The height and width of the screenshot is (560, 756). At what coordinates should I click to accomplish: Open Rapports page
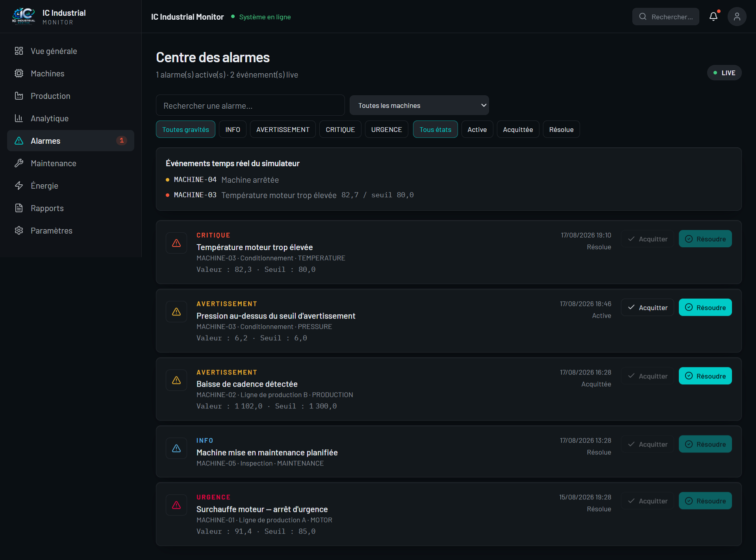click(x=70, y=208)
